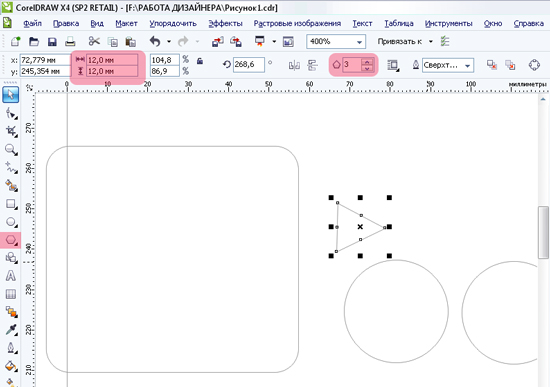Select the Outline pen tool
This screenshot has height=387, width=550.
(x=11, y=348)
